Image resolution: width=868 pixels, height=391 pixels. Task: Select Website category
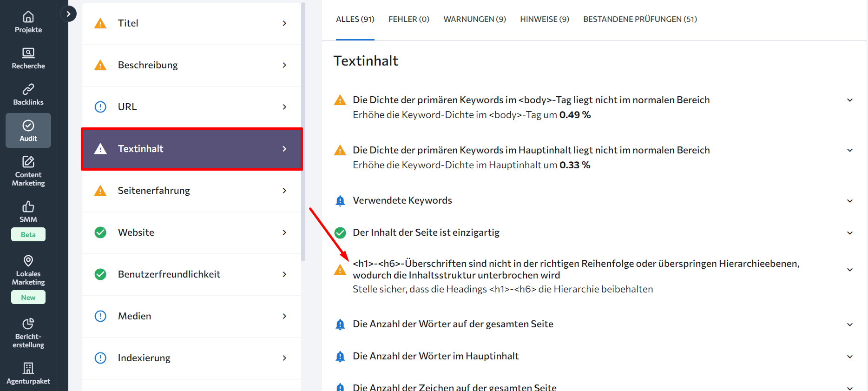191,232
